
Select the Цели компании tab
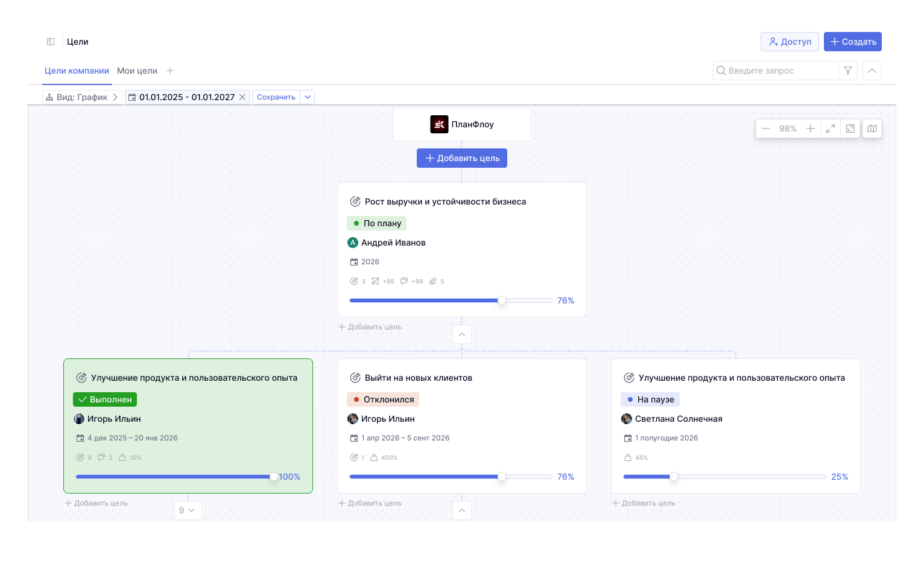point(77,71)
